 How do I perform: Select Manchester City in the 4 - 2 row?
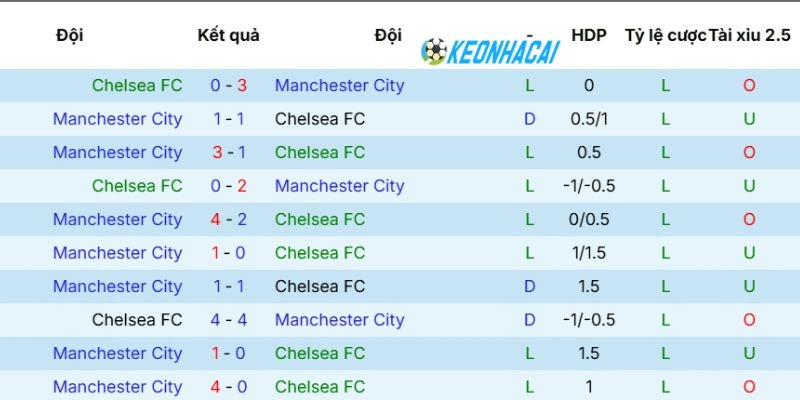pyautogui.click(x=117, y=219)
